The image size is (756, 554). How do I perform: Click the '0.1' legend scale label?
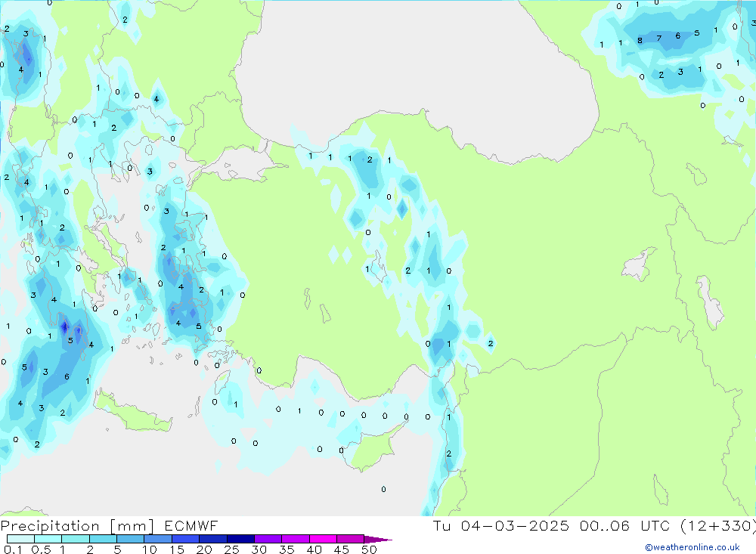(x=13, y=549)
